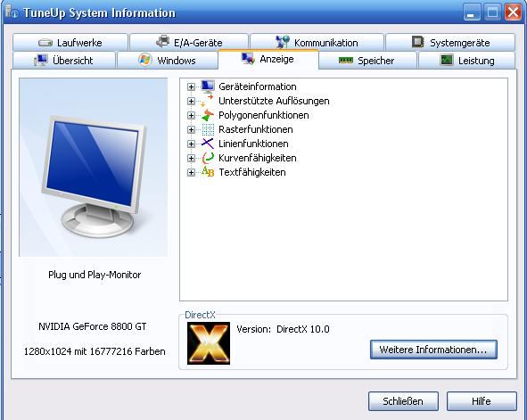Select the Textfähigkeiten tree label
This screenshot has height=420, width=527.
(x=252, y=172)
